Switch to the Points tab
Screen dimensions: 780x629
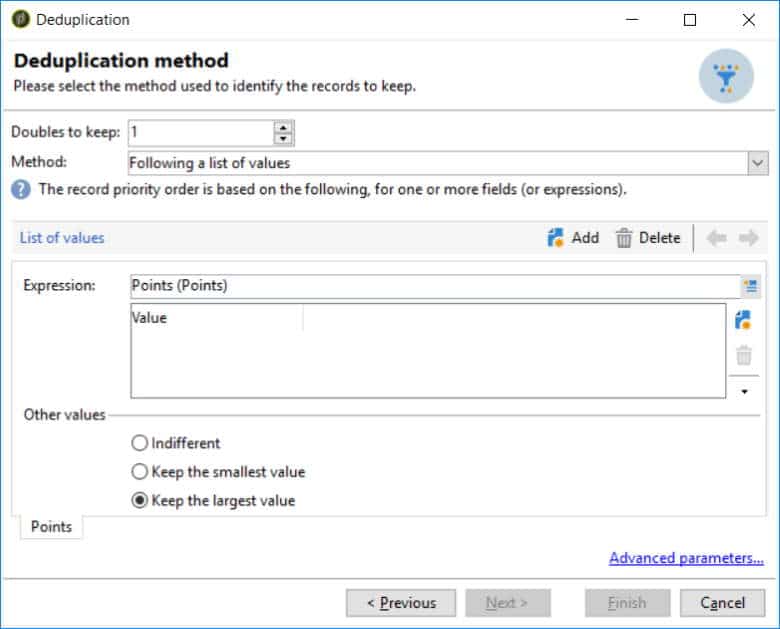(51, 526)
